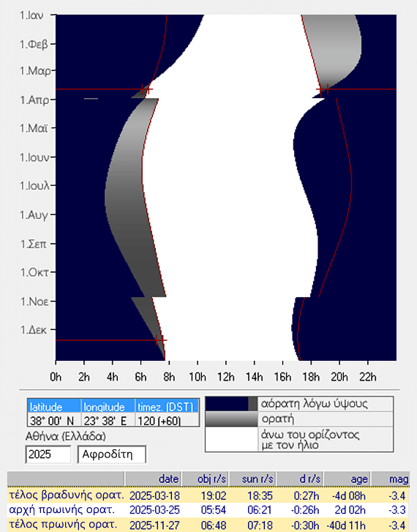This screenshot has height=532, width=417.
Task: Click the year field showing 2025
Action: [x=48, y=454]
